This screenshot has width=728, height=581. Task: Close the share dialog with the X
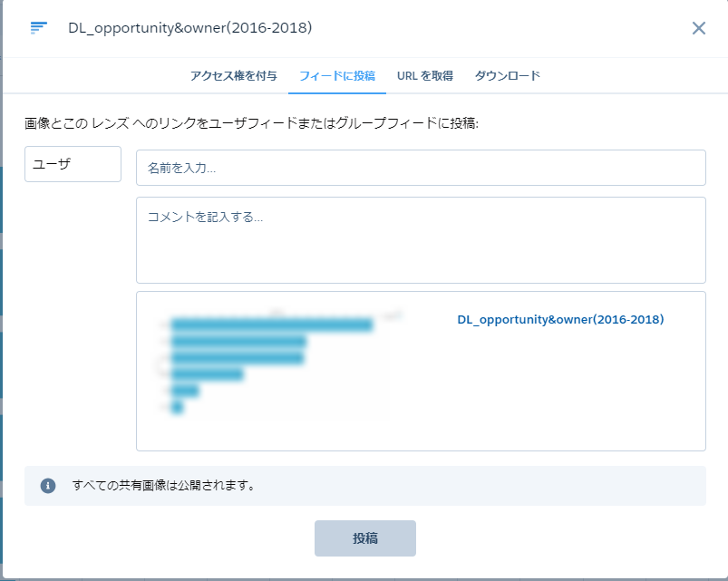(x=698, y=28)
